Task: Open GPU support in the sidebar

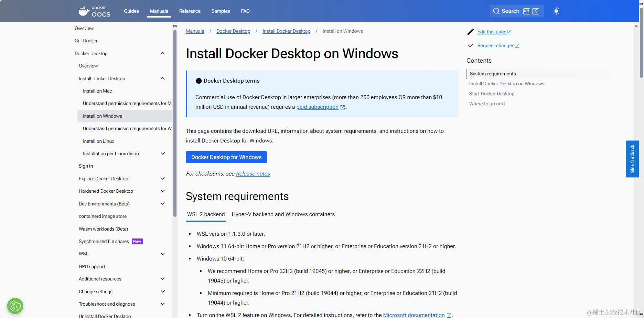Action: [x=92, y=266]
